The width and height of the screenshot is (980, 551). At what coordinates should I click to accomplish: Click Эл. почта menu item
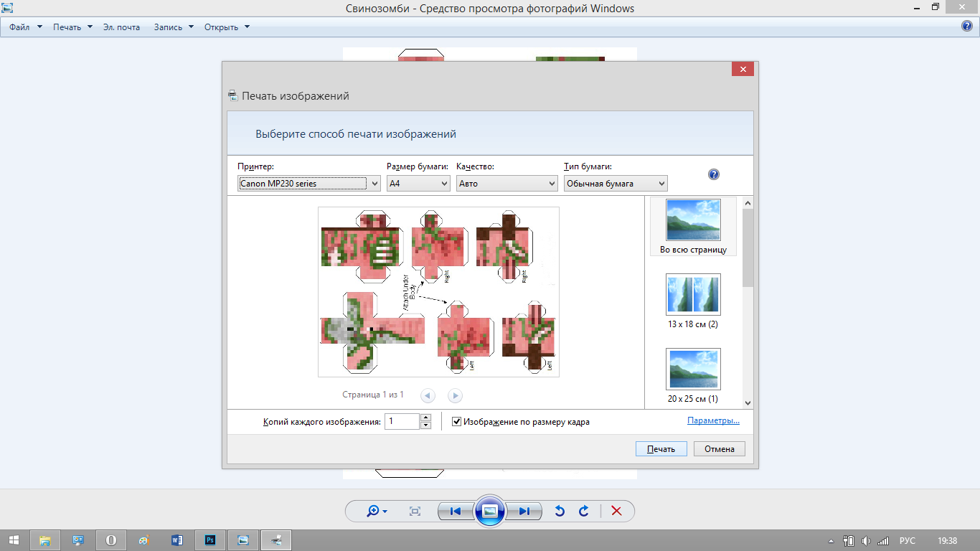(x=121, y=27)
